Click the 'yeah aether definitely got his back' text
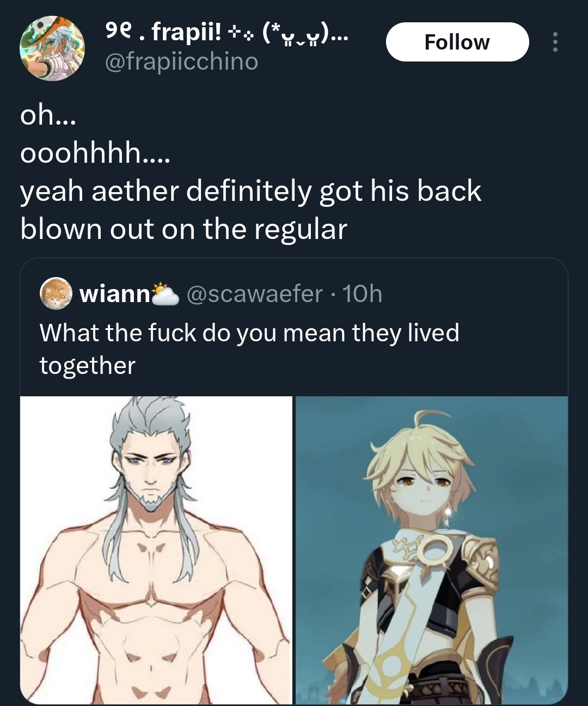The height and width of the screenshot is (706, 588). coord(251,191)
